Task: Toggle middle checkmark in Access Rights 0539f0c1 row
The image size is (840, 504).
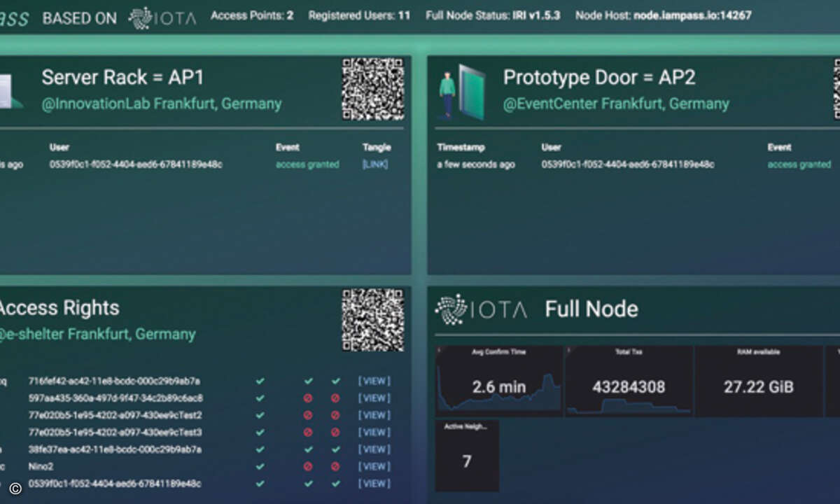Action: [308, 484]
